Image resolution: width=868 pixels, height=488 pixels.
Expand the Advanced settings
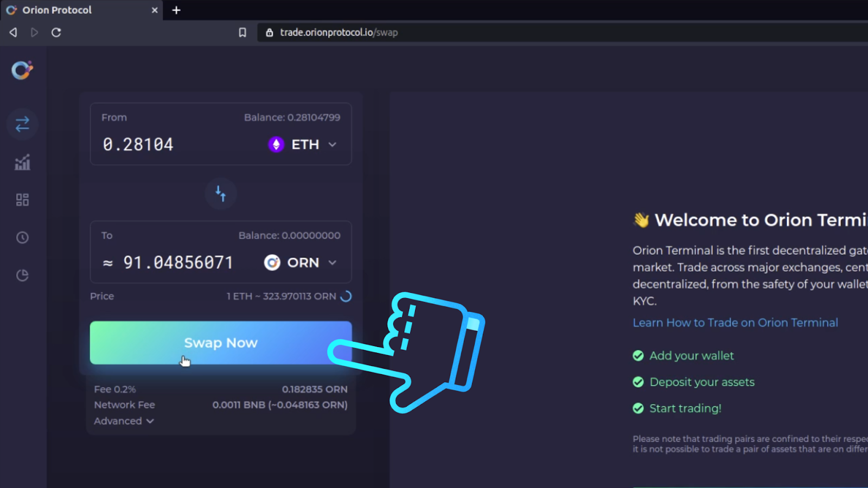pyautogui.click(x=124, y=421)
